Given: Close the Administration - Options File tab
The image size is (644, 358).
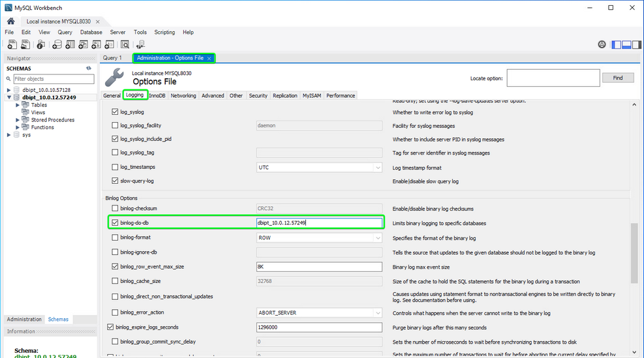Looking at the screenshot, I should [209, 58].
